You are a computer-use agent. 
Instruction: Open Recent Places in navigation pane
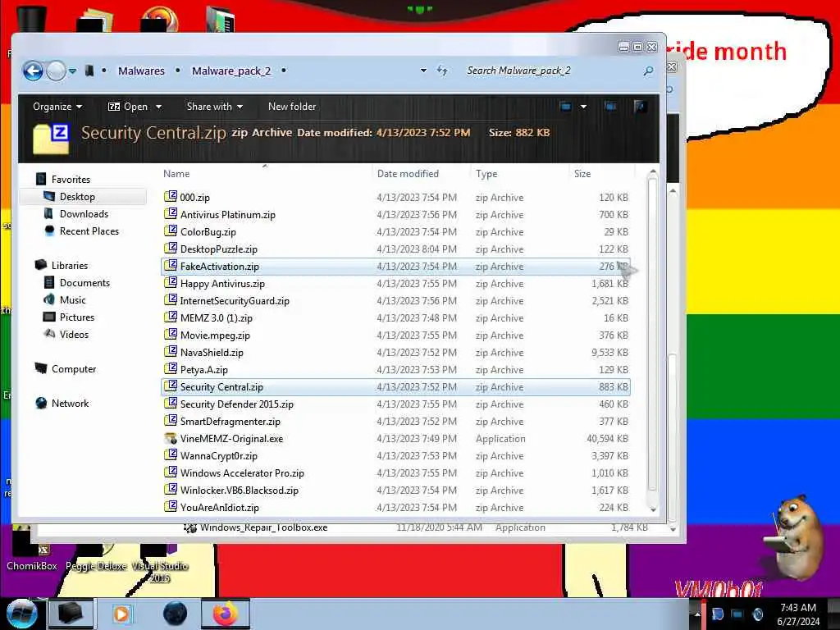coord(89,231)
